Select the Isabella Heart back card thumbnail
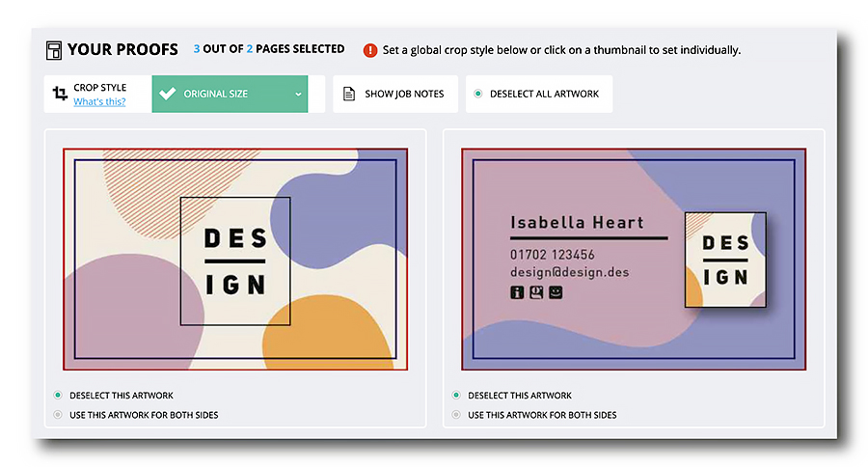This screenshot has width=868, height=467. pos(634,259)
